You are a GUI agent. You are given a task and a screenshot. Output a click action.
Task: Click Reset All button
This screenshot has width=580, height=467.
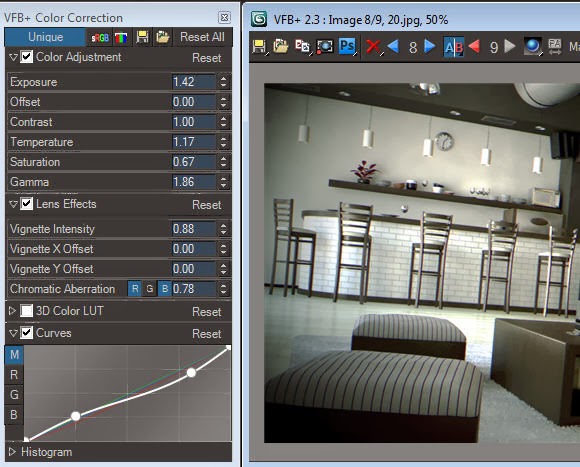[x=202, y=37]
